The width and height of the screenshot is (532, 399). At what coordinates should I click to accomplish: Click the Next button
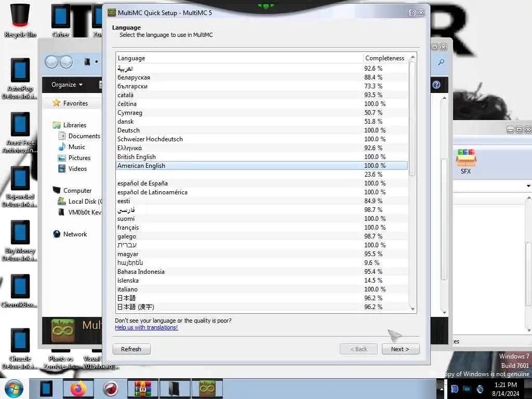tap(401, 349)
